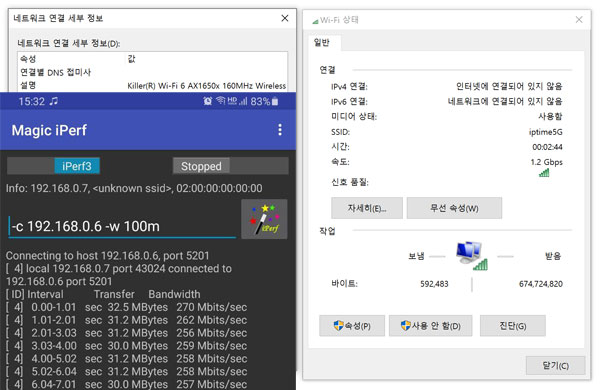Click the IPv4 status 인터넷에 연결되어 있지 않음
The image size is (600, 390).
tap(509, 86)
